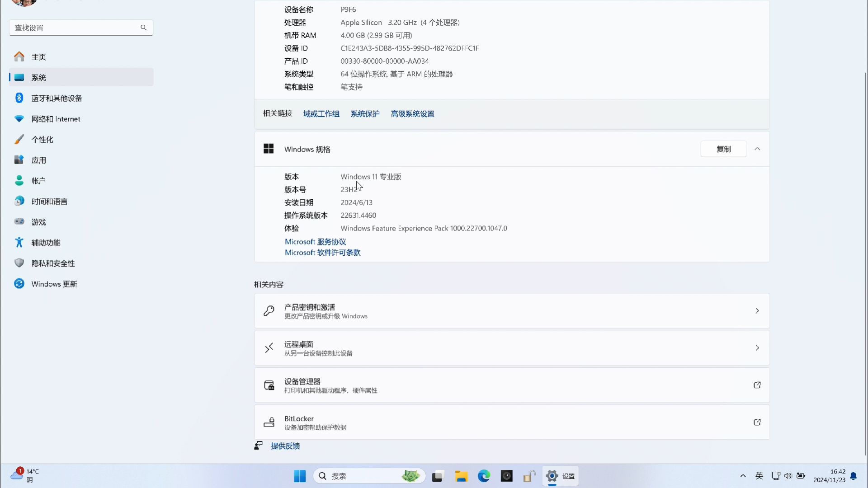Click the 设备管理器 device icon
Image resolution: width=868 pixels, height=488 pixels.
pos(269,385)
